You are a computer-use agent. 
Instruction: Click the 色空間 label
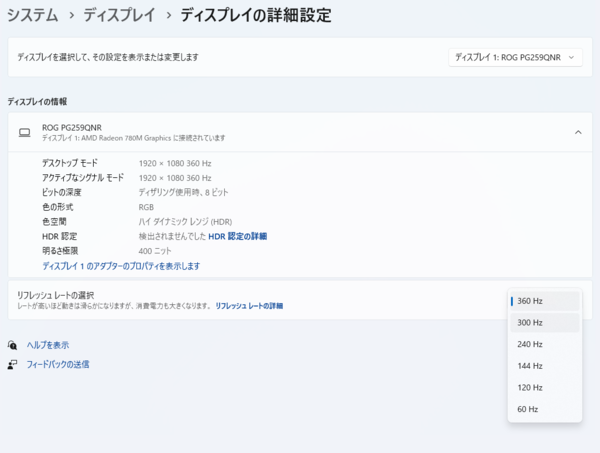pos(54,222)
